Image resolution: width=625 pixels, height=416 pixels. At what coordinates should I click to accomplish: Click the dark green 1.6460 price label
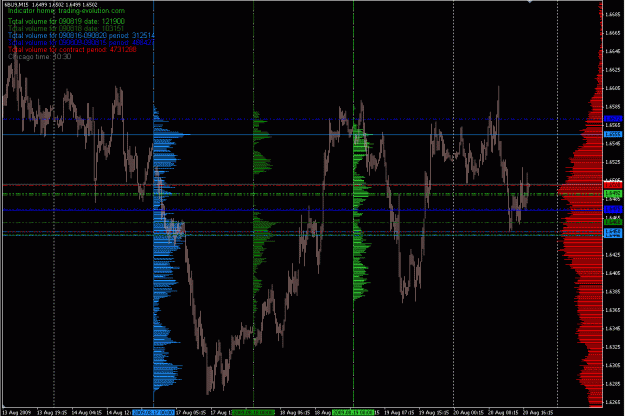(x=613, y=222)
